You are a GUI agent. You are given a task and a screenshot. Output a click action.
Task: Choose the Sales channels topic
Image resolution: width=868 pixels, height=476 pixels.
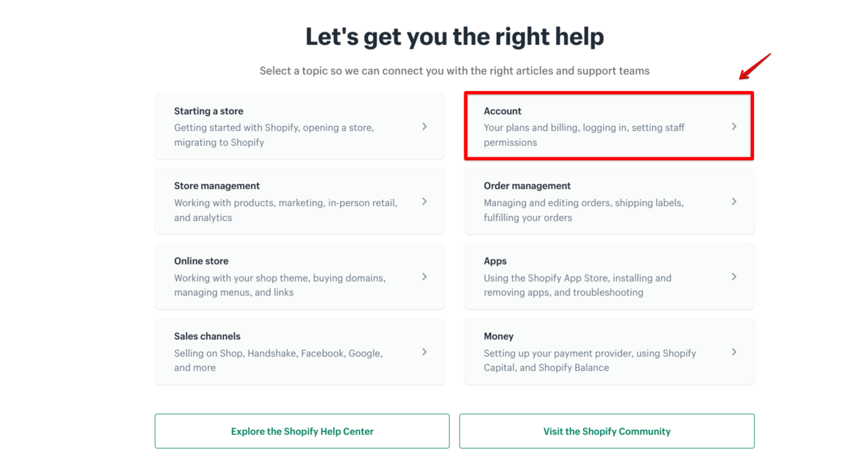coord(207,336)
